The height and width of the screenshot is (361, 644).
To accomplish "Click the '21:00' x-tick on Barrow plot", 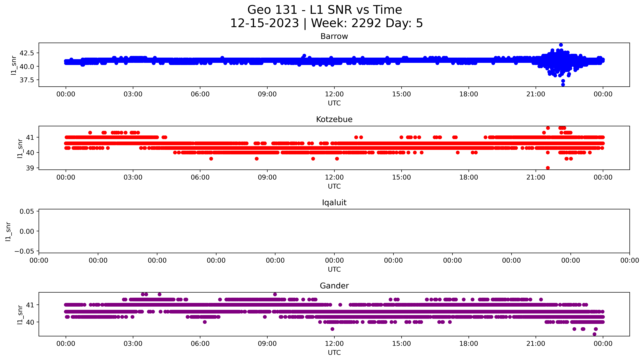I will pos(536,94).
